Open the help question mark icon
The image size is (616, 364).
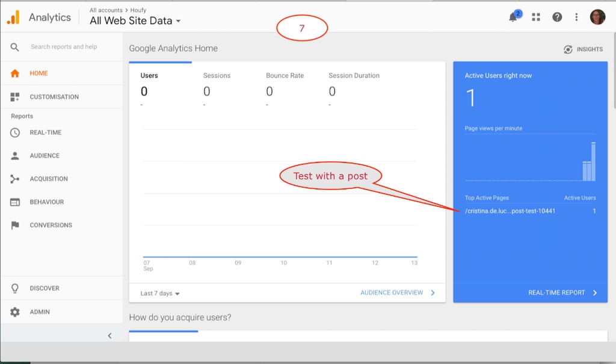(x=557, y=17)
